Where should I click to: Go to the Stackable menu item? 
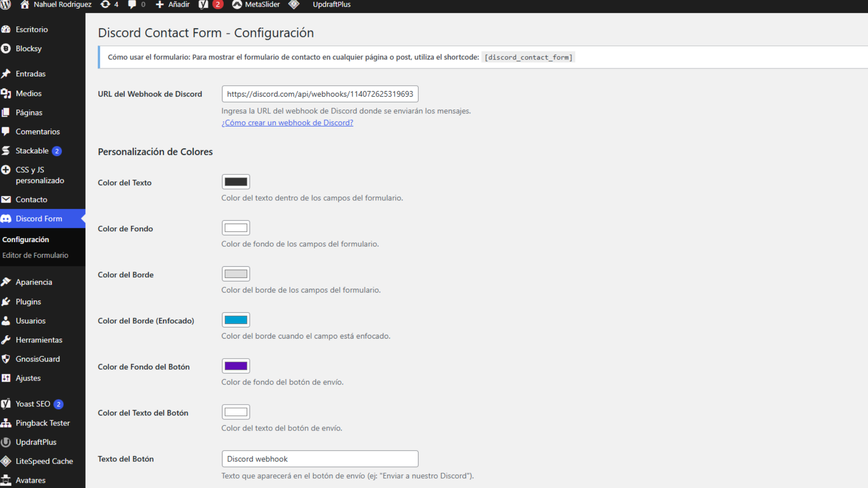tap(32, 151)
